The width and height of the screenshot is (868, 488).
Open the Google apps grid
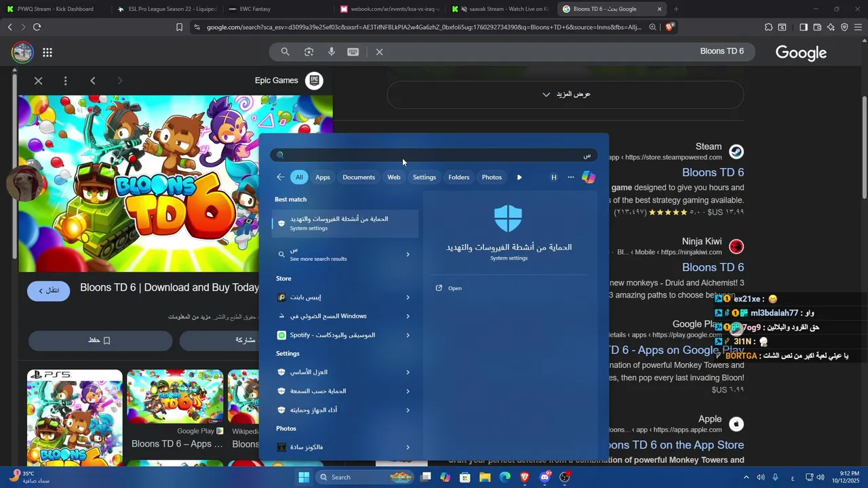(x=47, y=52)
